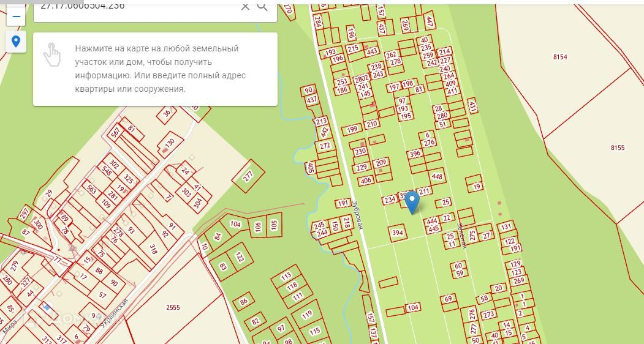Screen dimensions: 644x344
Task: Click parcel number 104 near parcel 106
Action: (235, 224)
